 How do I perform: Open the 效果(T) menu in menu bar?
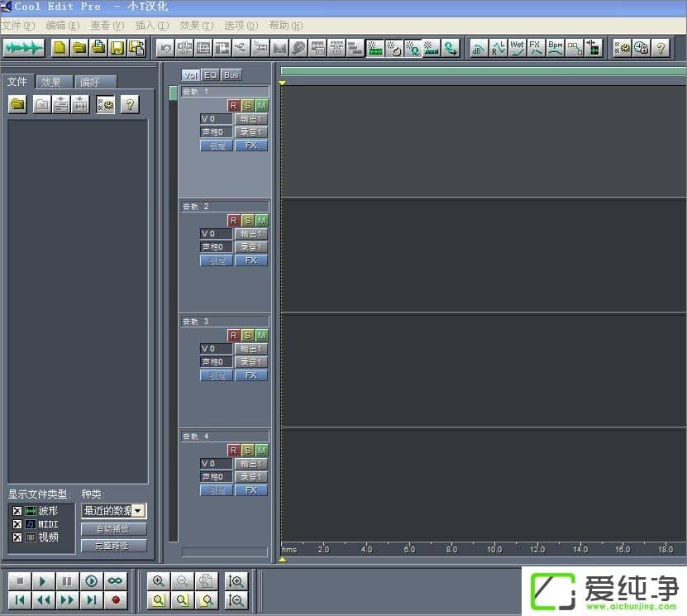[196, 26]
